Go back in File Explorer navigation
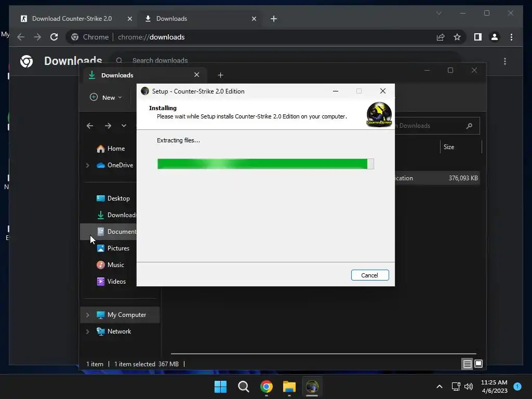Screen dimensions: 532x399 coord(89,126)
